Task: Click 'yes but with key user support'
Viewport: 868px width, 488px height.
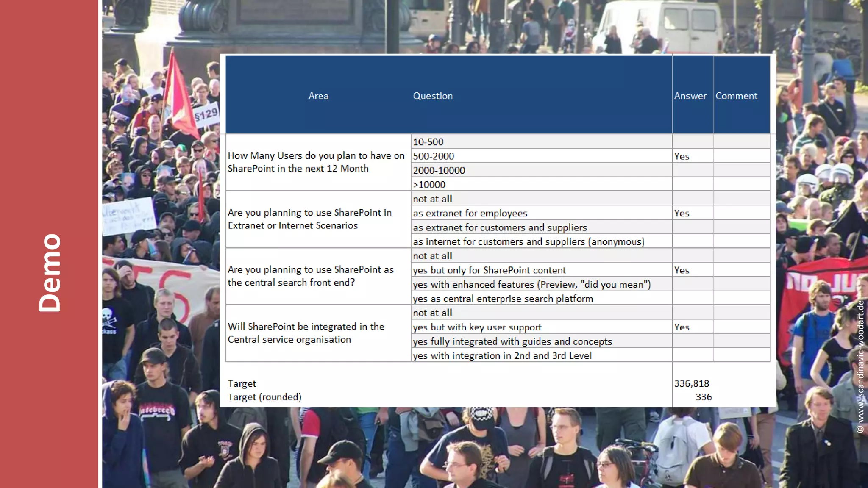Action: (x=477, y=327)
